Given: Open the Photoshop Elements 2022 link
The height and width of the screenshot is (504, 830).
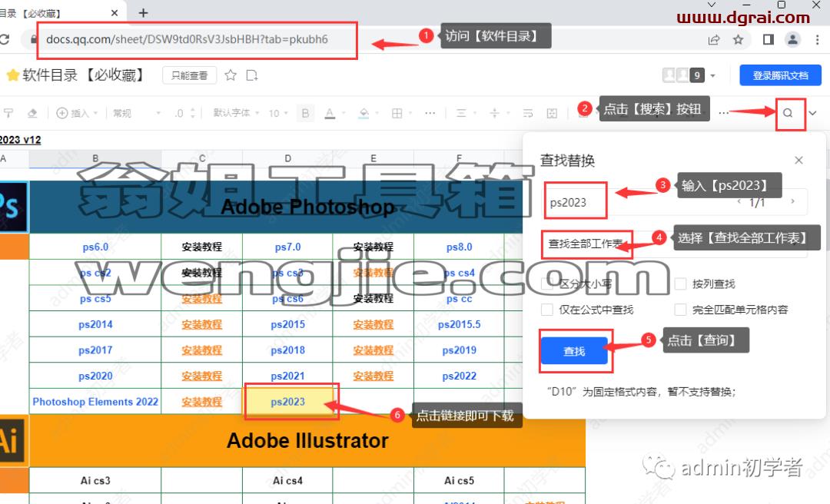Looking at the screenshot, I should tap(95, 402).
